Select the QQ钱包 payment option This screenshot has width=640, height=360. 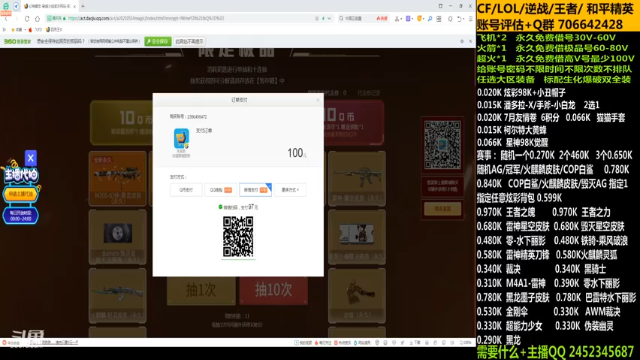tap(220, 190)
